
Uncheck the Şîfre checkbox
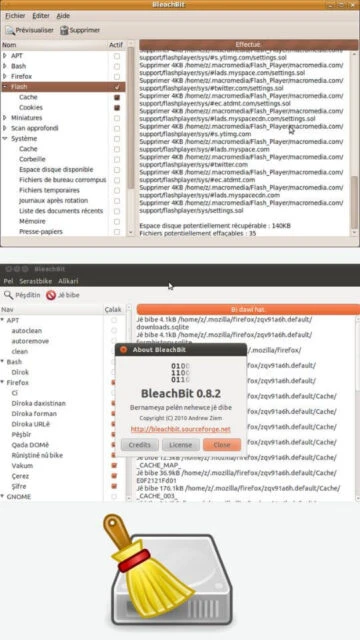tap(114, 486)
